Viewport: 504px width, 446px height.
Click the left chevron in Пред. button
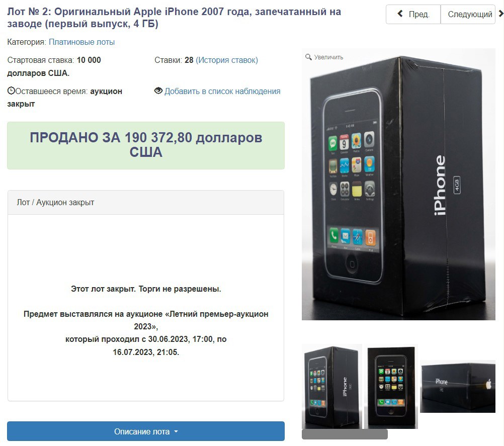[x=400, y=14]
